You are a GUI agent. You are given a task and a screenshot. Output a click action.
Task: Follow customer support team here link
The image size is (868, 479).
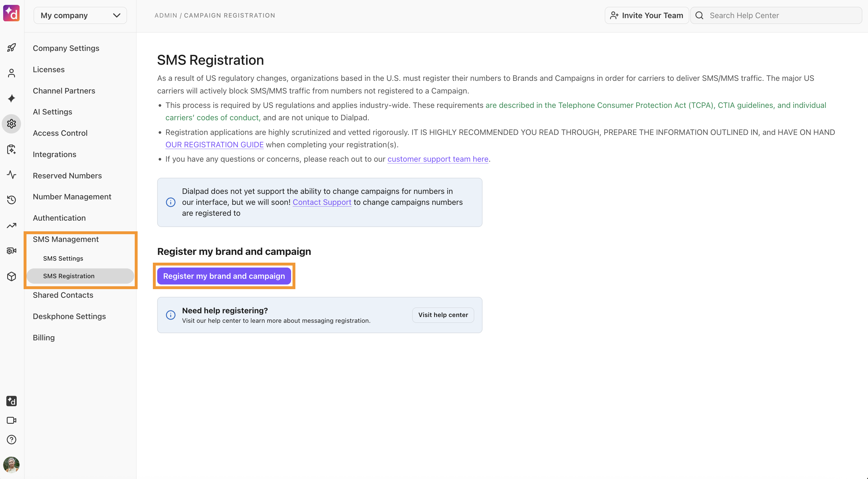(438, 159)
